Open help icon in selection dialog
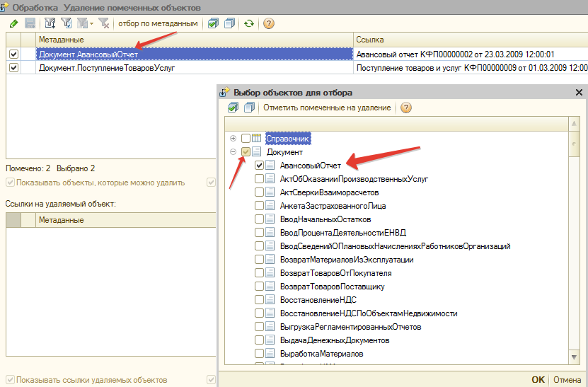Screen dimensions: 588x387 tap(406, 108)
